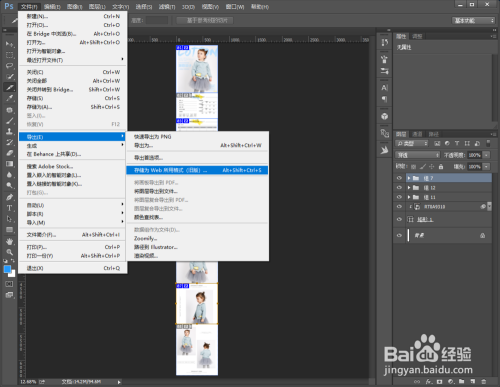Expand the 组 7 group
Viewport: 500px width, 387px height.
coord(409,178)
